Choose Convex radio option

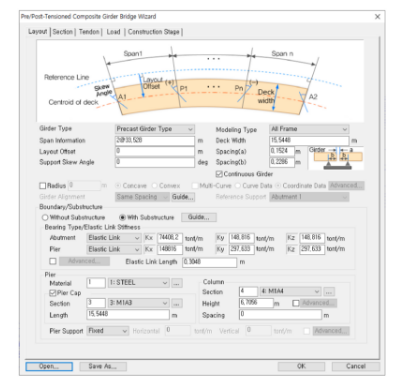154,186
